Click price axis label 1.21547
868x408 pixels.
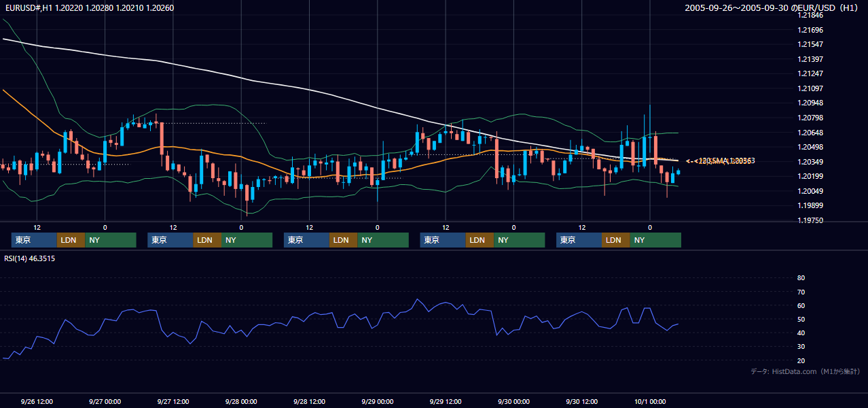810,44
